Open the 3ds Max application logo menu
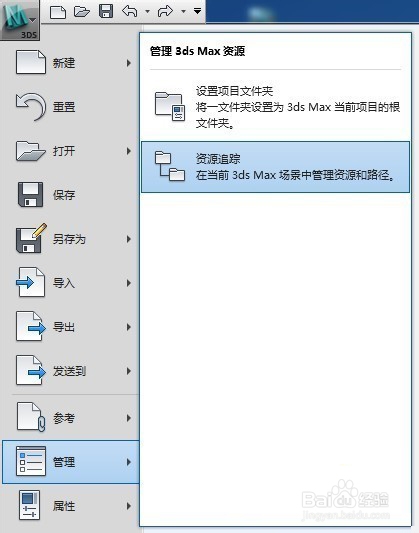419x533 pixels. click(20, 20)
